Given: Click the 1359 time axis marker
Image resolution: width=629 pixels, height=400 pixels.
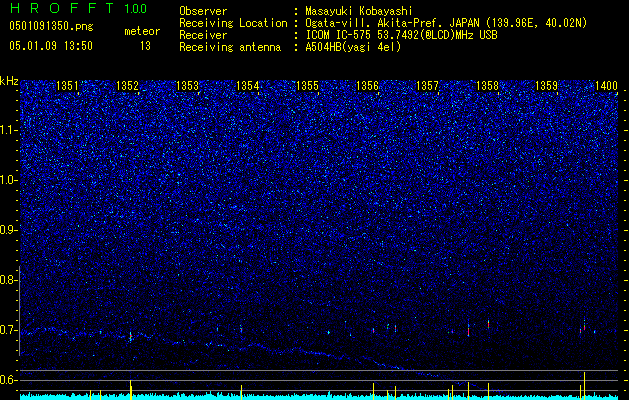Looking at the screenshot, I should coord(547,85).
